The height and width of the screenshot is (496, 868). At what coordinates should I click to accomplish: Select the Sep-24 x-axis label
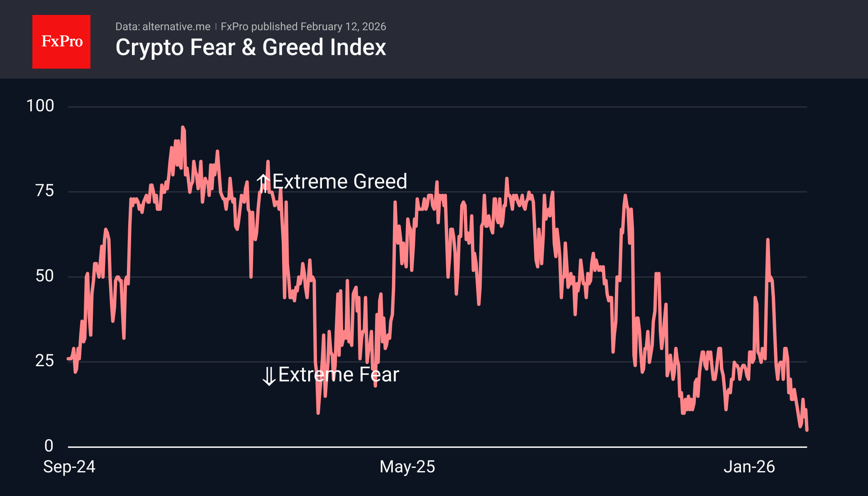click(69, 467)
